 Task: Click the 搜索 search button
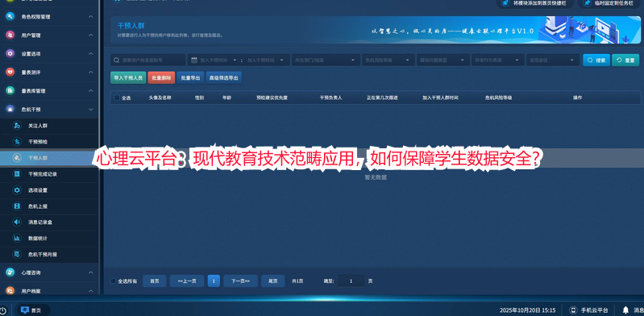point(596,60)
